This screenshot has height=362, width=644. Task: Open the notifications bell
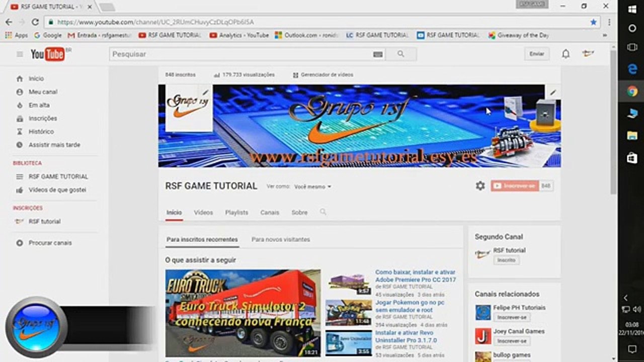tap(566, 54)
